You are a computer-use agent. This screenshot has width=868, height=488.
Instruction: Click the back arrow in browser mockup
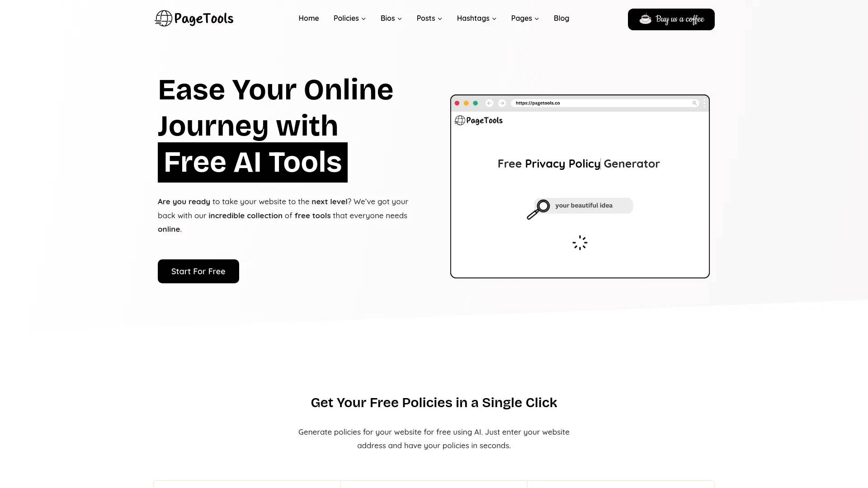(x=489, y=103)
